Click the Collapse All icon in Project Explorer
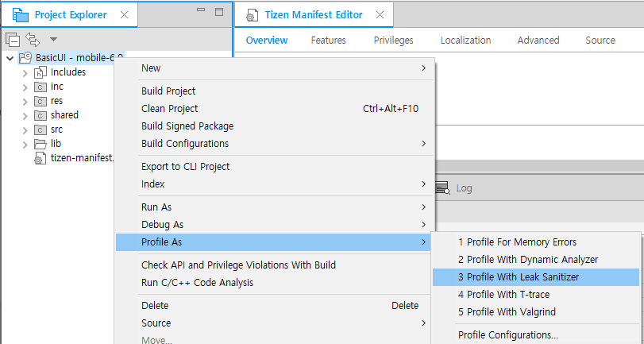644x344 pixels. point(13,39)
